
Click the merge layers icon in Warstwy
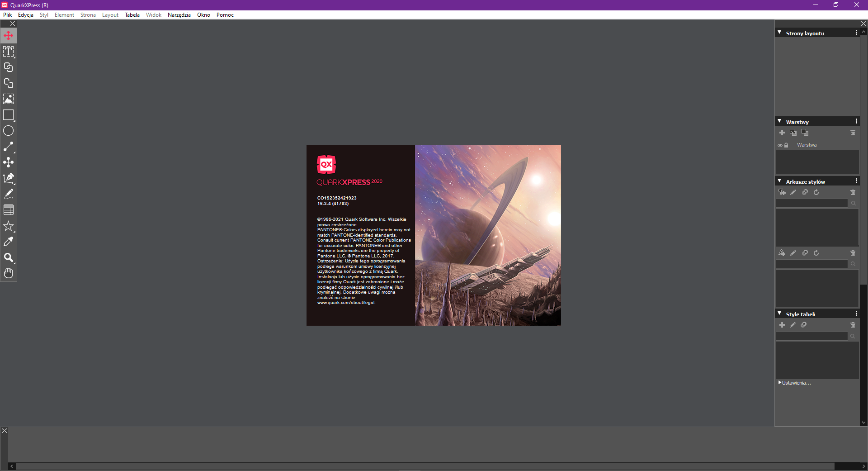[x=805, y=133]
